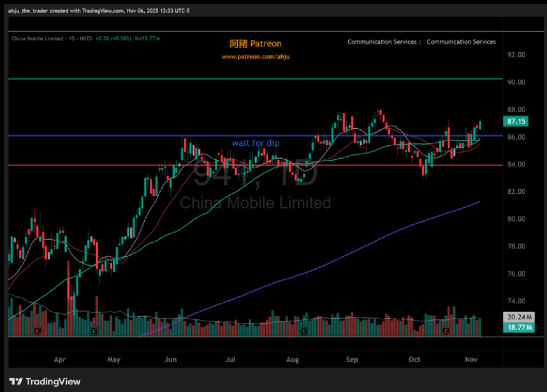Open the www.patreon.com/ahju link
The width and height of the screenshot is (547, 392).
click(256, 57)
